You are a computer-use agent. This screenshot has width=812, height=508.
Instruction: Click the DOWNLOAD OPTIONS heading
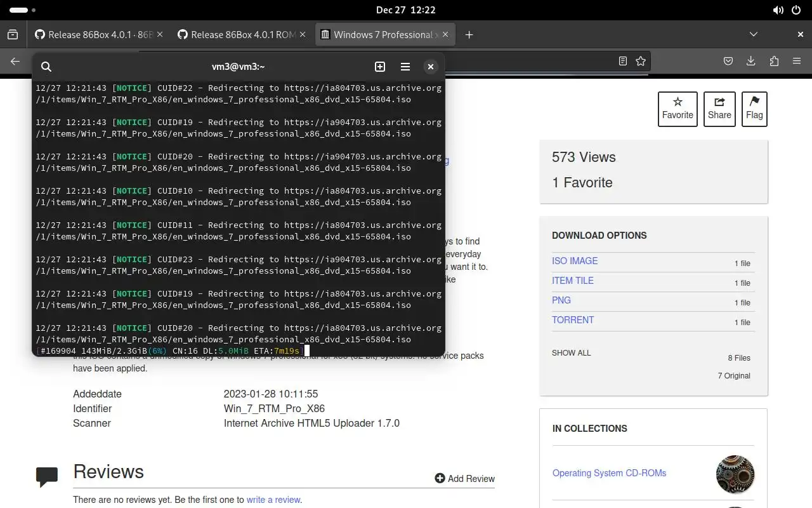point(599,236)
